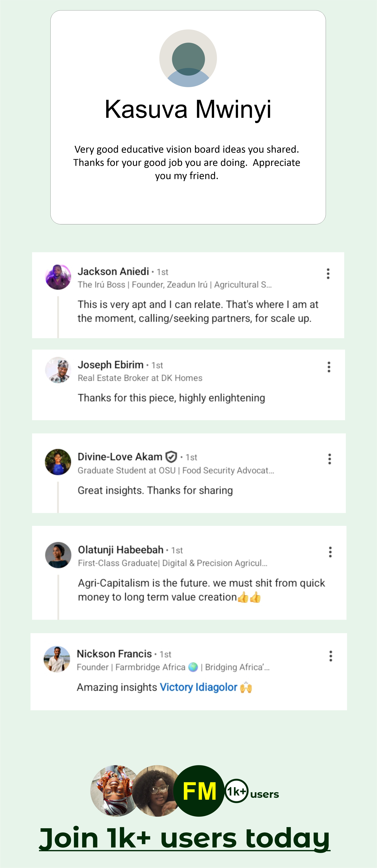Open Jackson Aniedi's comment options menu
The image size is (377, 868).
(x=328, y=274)
